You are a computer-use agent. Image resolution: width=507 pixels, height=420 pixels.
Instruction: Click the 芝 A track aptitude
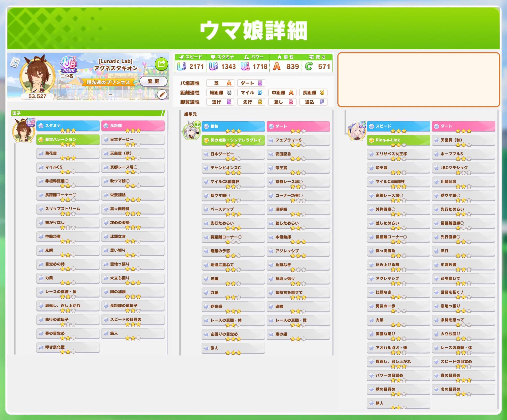(x=220, y=83)
